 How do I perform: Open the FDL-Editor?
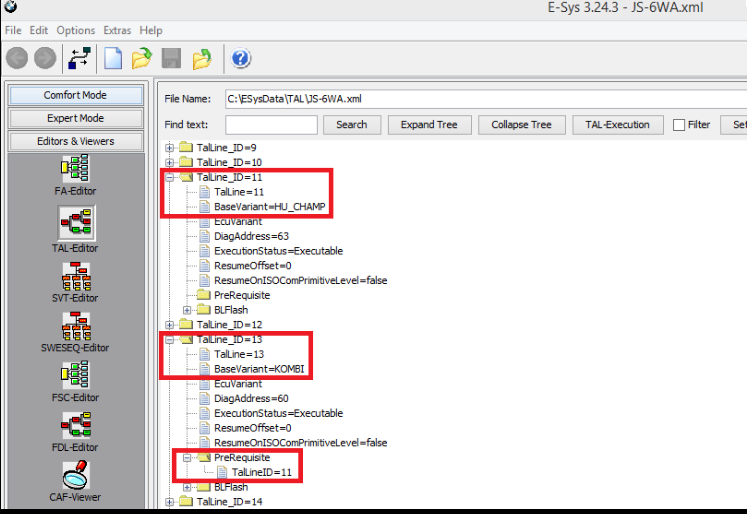tap(76, 428)
